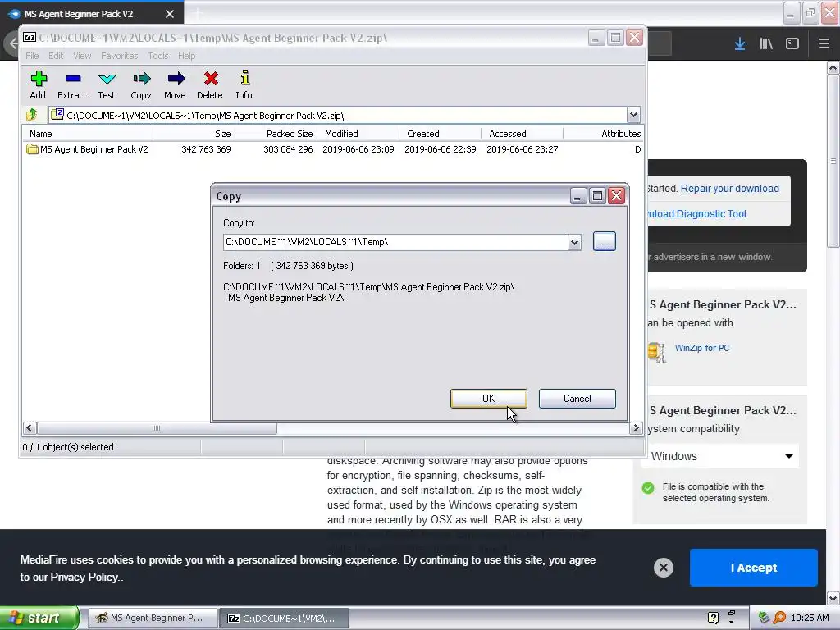840x630 pixels.
Task: Open browser downloads arrow icon
Action: pyautogui.click(x=740, y=44)
